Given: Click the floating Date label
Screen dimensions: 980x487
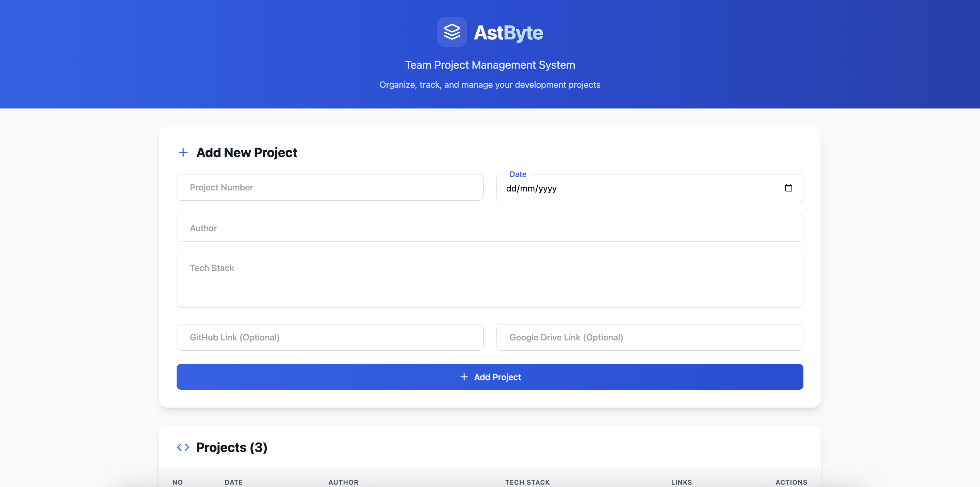Looking at the screenshot, I should click(518, 174).
